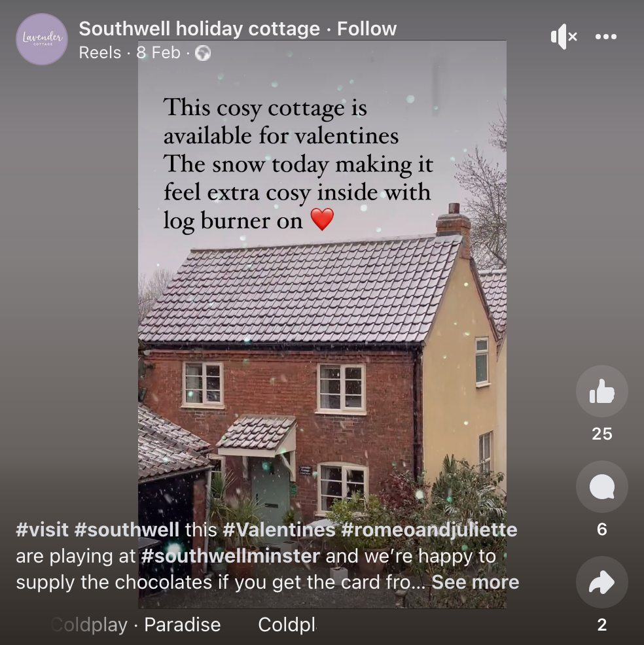Open the #romeoandjuliette hashtag

(429, 529)
